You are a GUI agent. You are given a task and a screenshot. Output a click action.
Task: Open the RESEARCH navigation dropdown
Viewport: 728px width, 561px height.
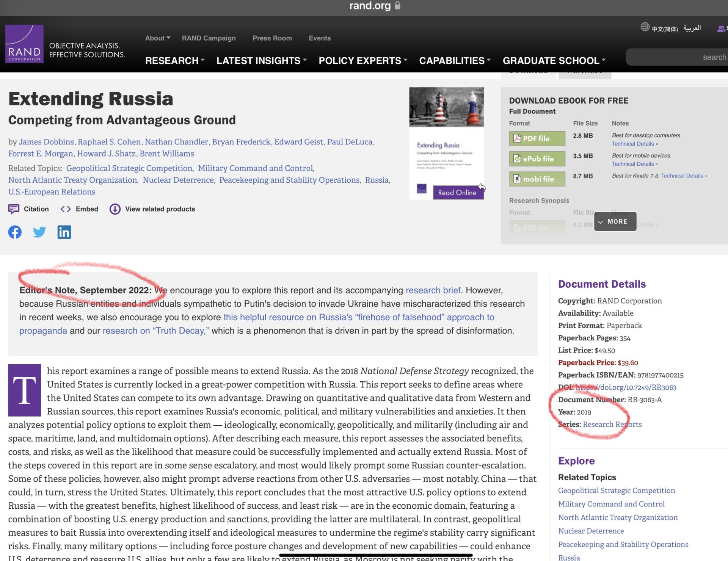click(x=175, y=61)
